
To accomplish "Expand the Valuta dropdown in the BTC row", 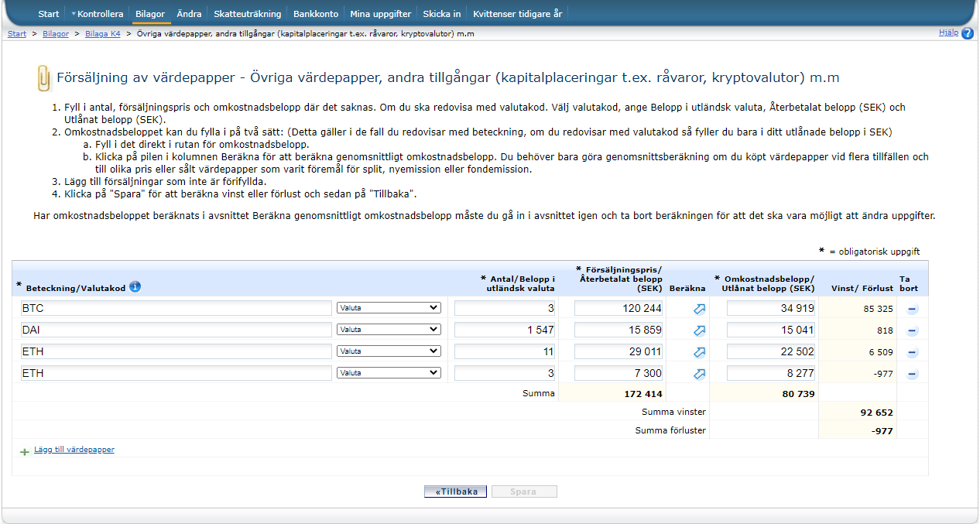I will (x=389, y=308).
